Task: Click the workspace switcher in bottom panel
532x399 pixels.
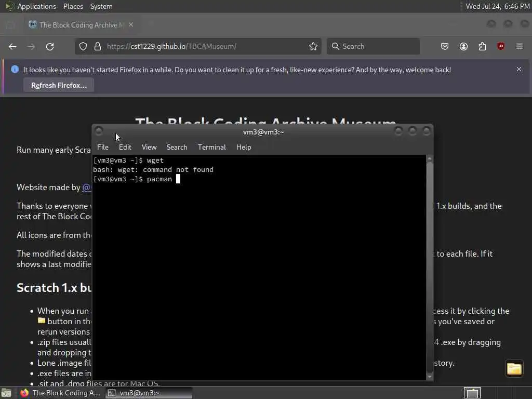Action: 472,393
